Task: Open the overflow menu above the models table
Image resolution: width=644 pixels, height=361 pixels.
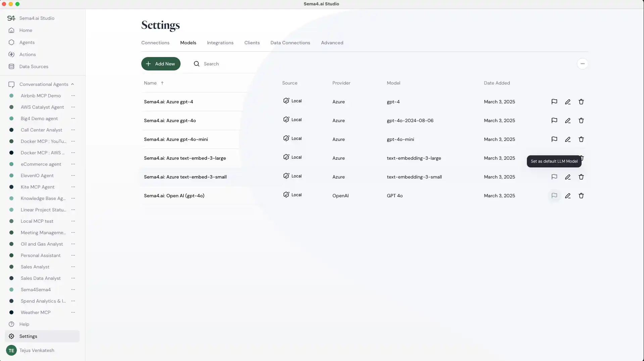Action: (x=583, y=64)
